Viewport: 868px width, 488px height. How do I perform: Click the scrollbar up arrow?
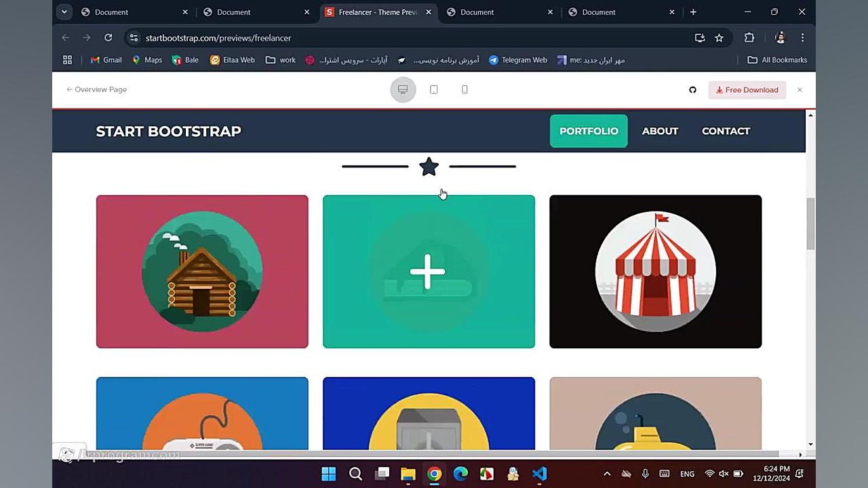810,115
